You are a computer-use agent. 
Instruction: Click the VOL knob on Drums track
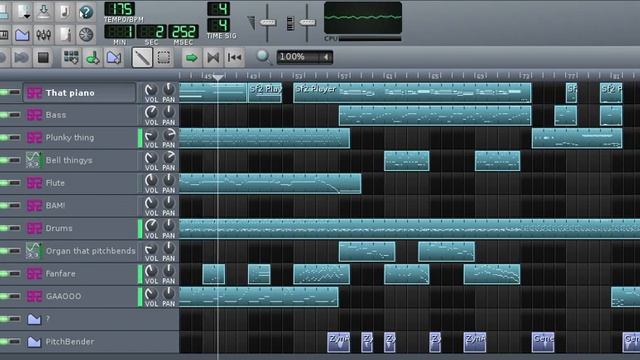[151, 225]
